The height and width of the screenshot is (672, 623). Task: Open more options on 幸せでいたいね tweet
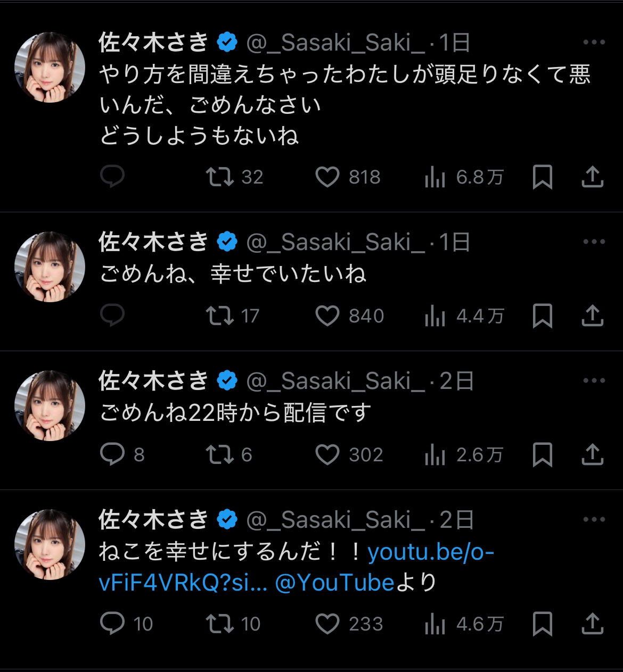pyautogui.click(x=594, y=242)
